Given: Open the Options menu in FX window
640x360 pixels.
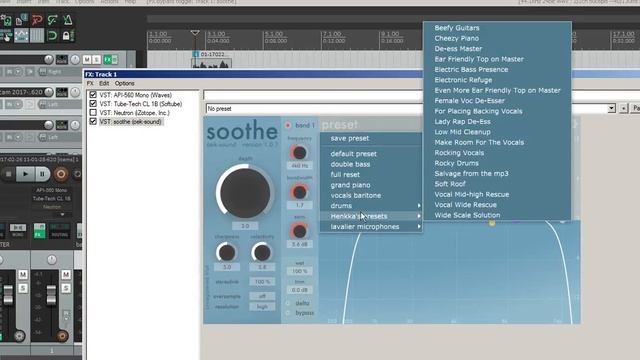Looking at the screenshot, I should tap(124, 83).
